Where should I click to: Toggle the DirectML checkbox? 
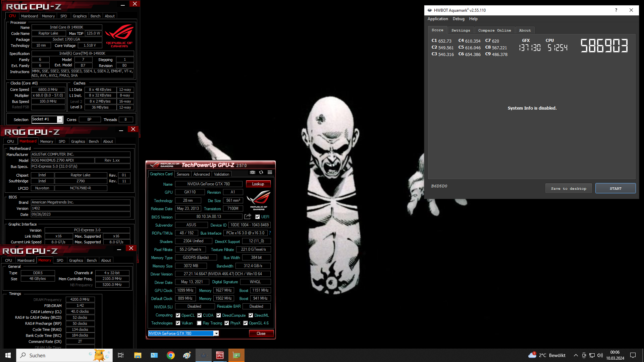click(x=251, y=315)
